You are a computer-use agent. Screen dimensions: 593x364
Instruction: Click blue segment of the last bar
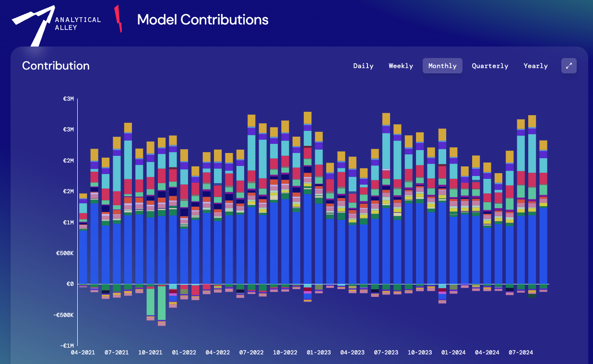tap(543, 245)
